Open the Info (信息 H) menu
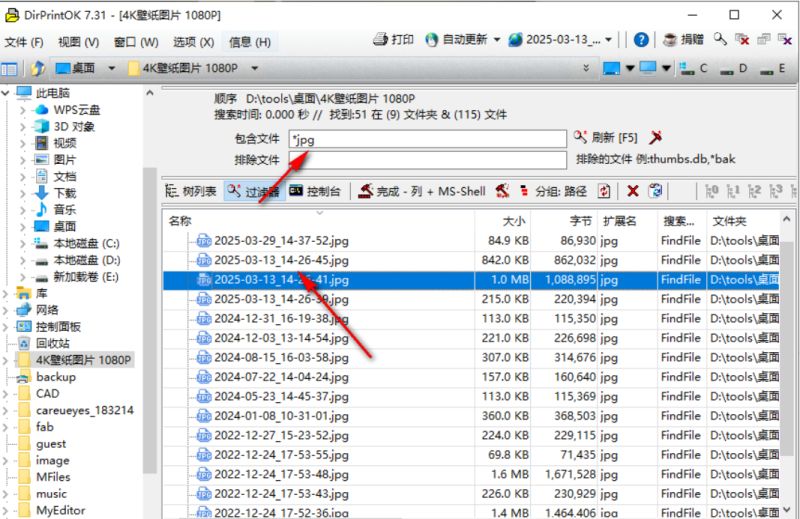This screenshot has width=800, height=519. pos(250,42)
